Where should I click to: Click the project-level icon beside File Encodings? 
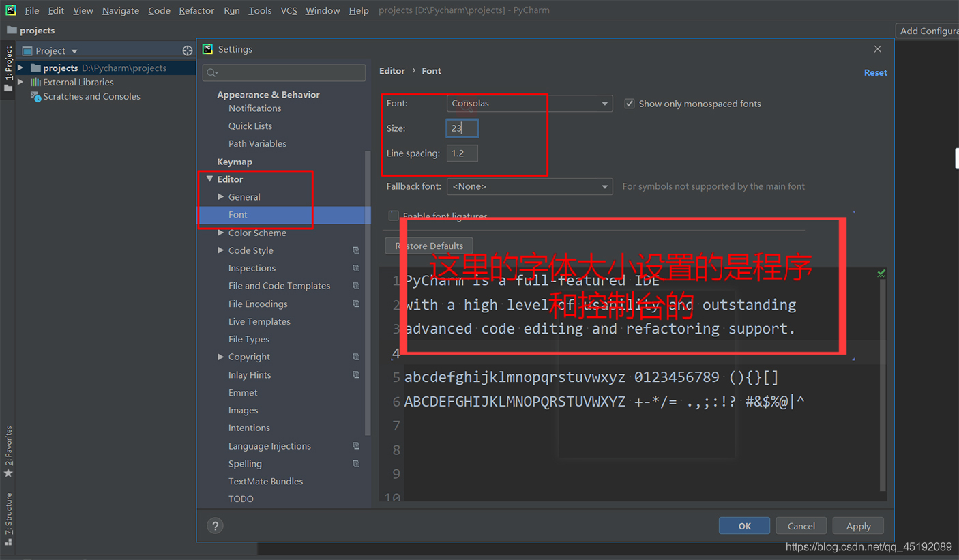pos(356,304)
